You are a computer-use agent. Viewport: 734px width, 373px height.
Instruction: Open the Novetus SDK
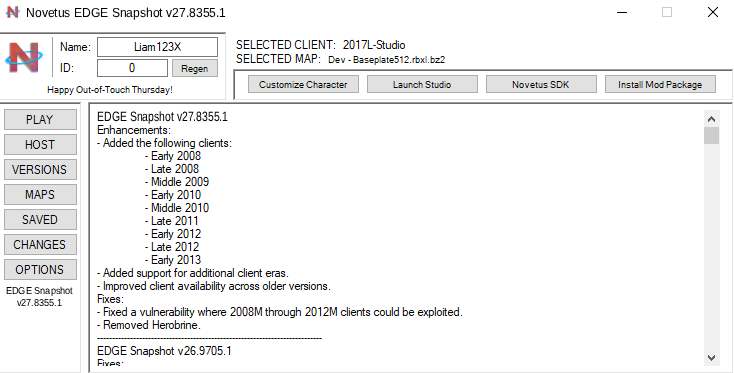click(x=541, y=85)
